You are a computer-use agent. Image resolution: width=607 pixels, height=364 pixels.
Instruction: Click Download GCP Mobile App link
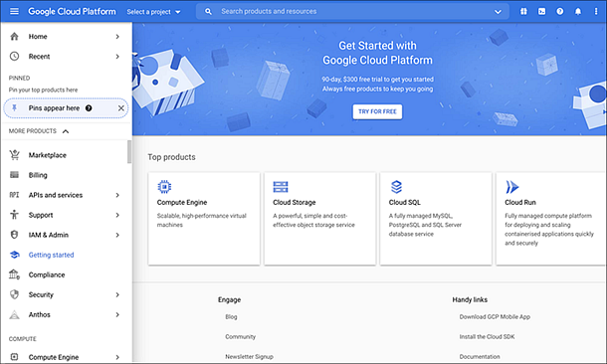[495, 317]
